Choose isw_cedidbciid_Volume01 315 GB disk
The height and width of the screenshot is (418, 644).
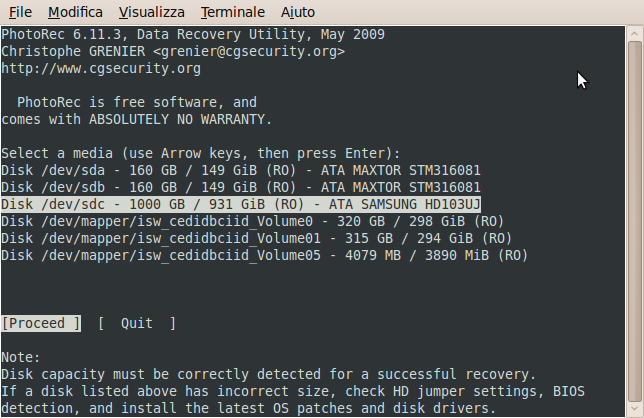point(257,239)
